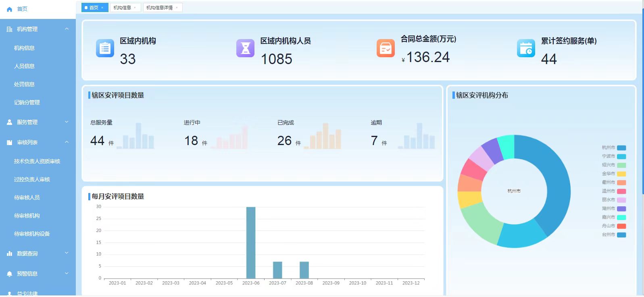Click the blue clipboard icon for 区域内机构
The image size is (644, 297).
coord(105,48)
